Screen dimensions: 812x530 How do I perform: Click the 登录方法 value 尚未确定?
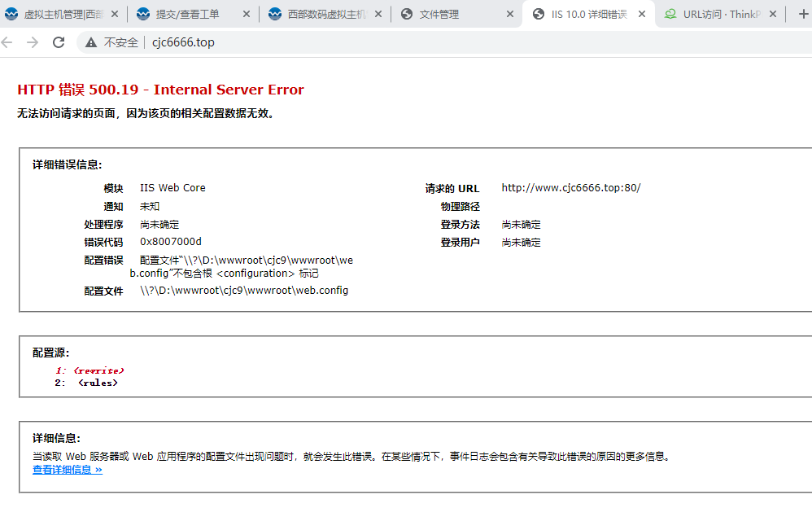tap(521, 225)
